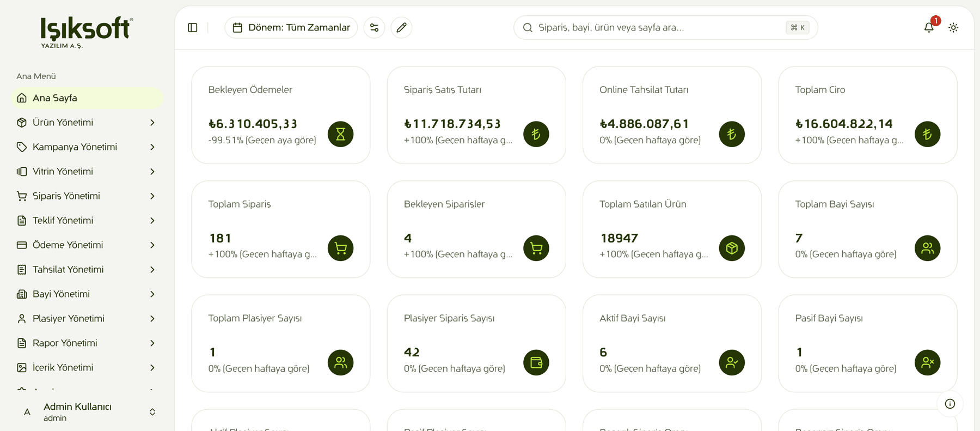Open the filter settings sliders icon
Image resolution: width=980 pixels, height=431 pixels.
[x=375, y=28]
